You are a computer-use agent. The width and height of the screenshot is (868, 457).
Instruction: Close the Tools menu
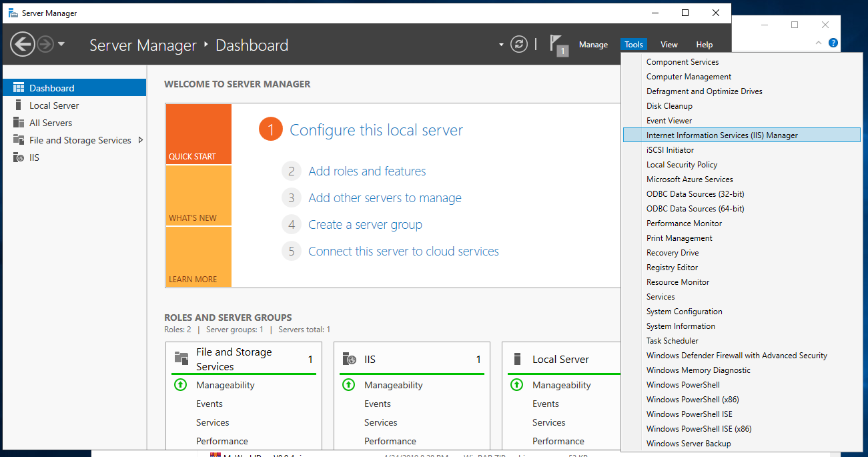coord(634,45)
